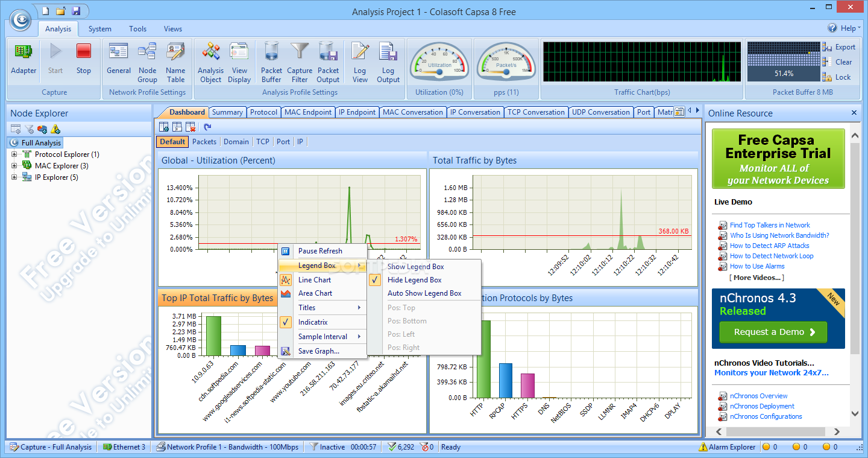Viewport: 868px width, 458px height.
Task: Click the first dashboard panel toolbar icon
Action: coord(164,127)
